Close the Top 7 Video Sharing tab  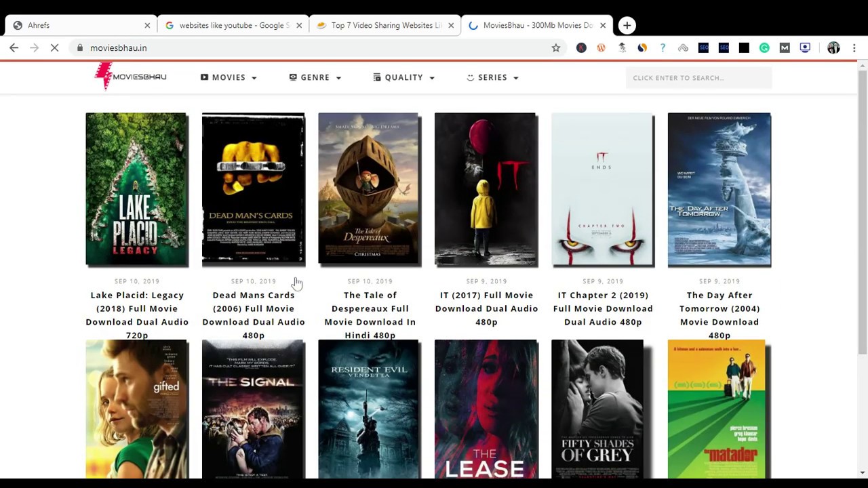451,25
